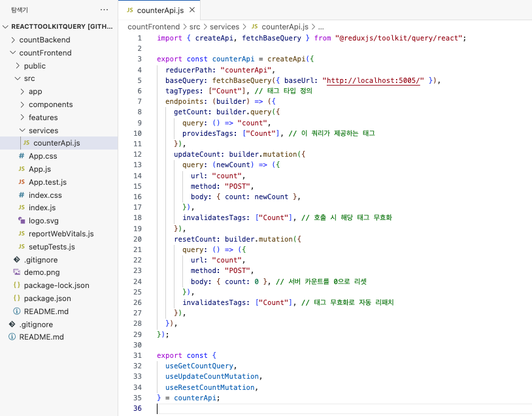Click the braces icon of package-lock.json
The height and width of the screenshot is (416, 532).
click(x=16, y=285)
